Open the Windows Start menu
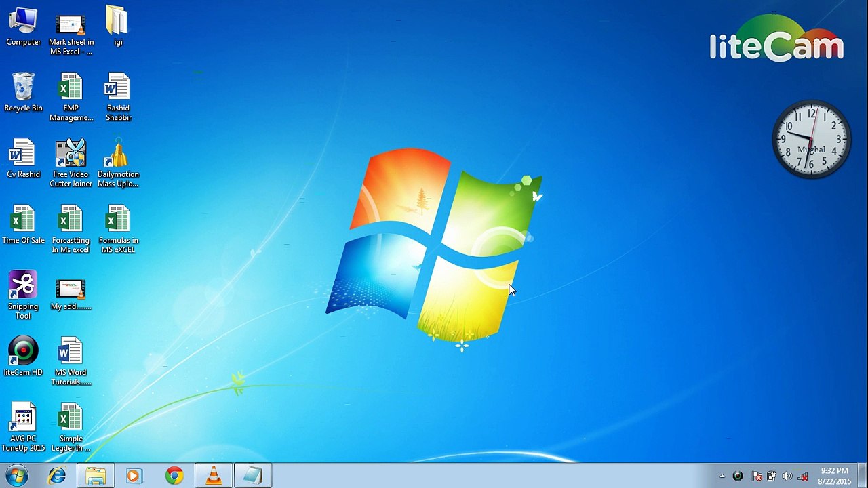 (x=17, y=476)
